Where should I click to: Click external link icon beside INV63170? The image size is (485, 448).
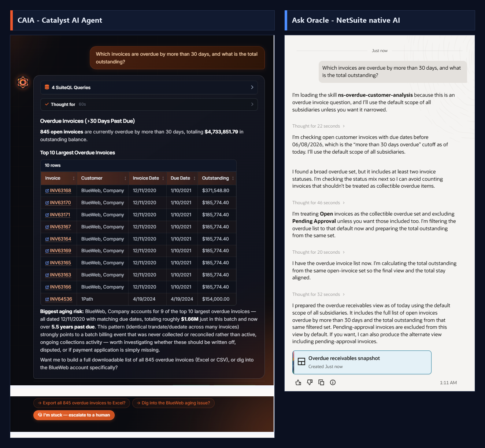pyautogui.click(x=47, y=203)
